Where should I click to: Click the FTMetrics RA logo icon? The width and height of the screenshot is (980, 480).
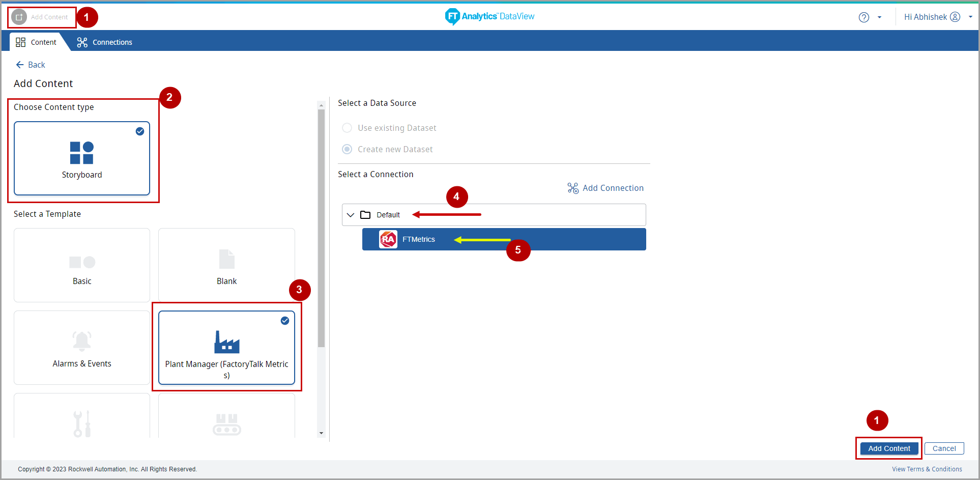(x=388, y=239)
